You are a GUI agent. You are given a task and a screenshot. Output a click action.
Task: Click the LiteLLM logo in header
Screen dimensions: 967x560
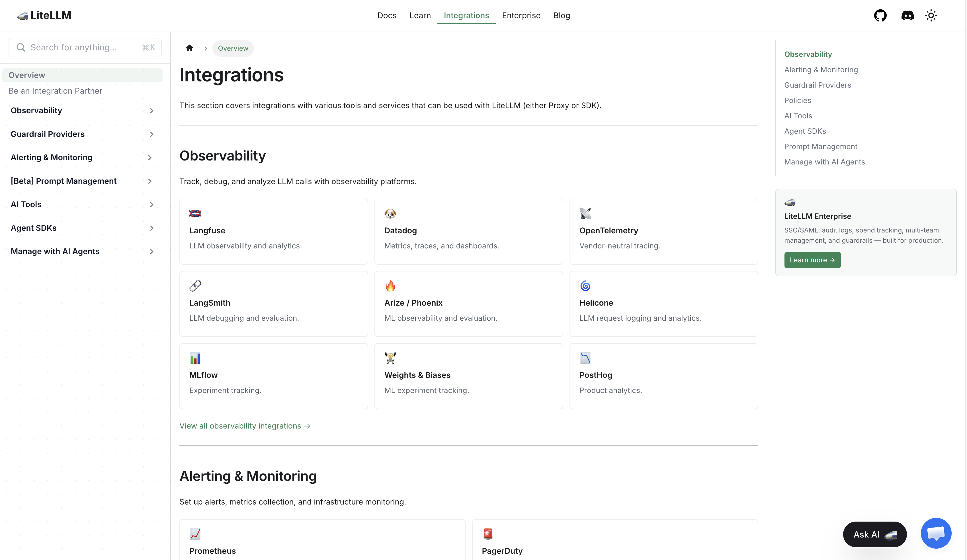click(x=44, y=15)
